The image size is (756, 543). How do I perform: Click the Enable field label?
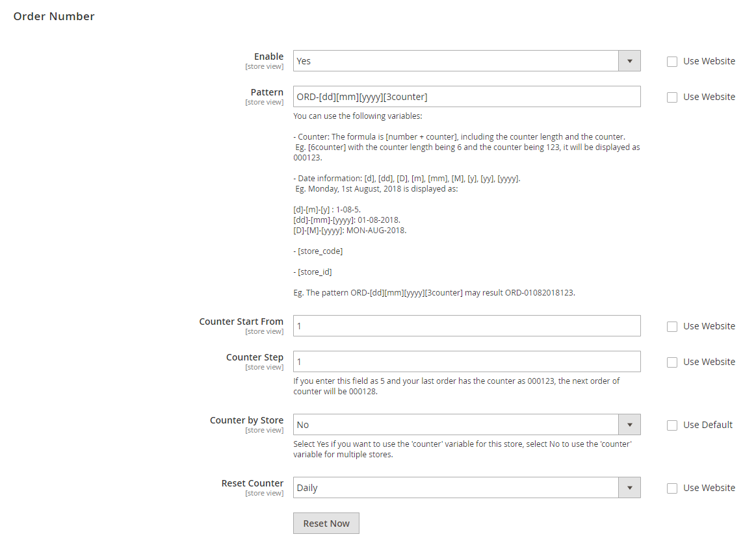pos(268,57)
